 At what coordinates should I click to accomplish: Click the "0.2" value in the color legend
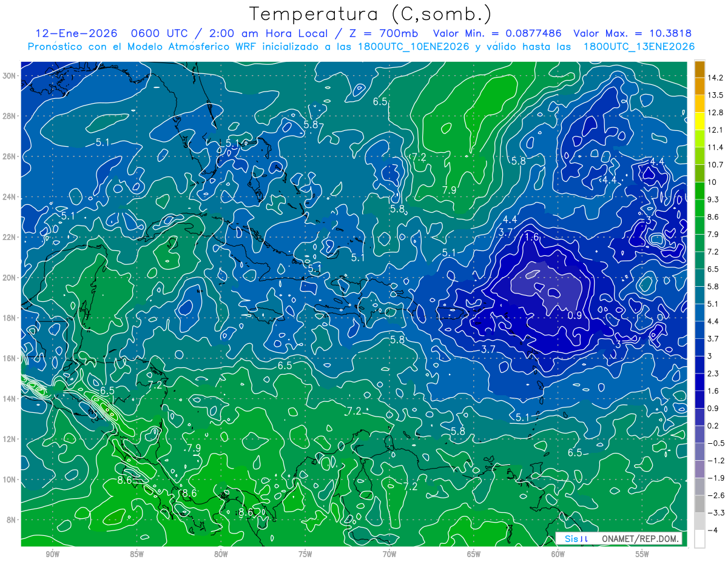713,426
